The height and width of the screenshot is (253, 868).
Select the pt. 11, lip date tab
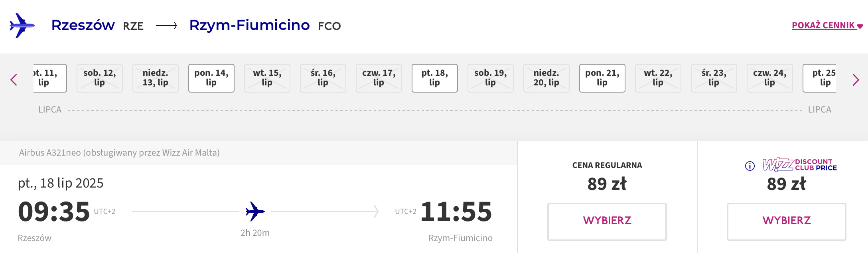[50, 78]
